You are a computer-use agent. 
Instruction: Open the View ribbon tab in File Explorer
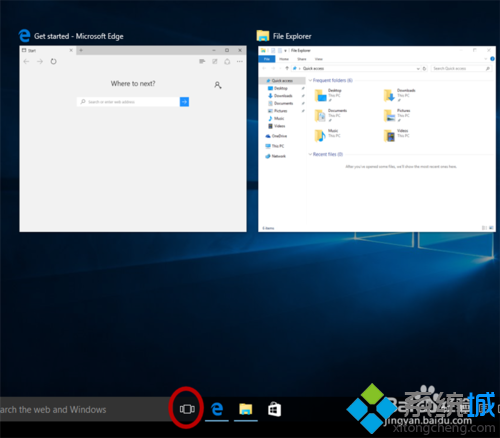click(319, 59)
